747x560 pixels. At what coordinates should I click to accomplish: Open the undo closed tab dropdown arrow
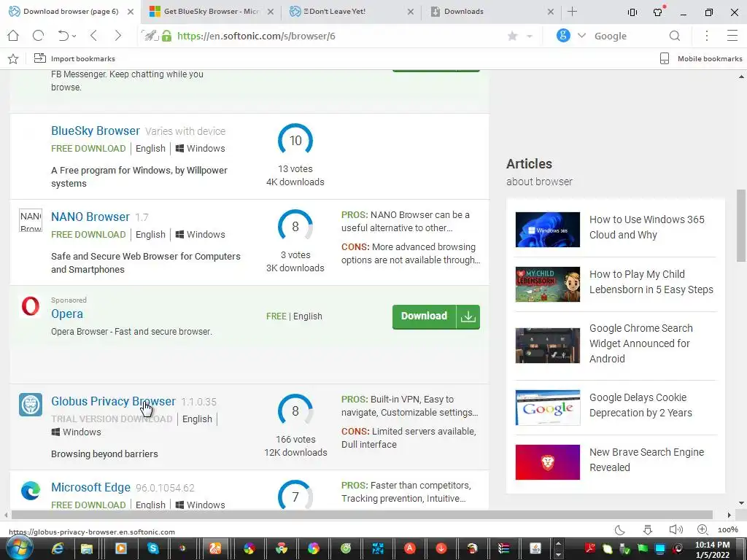[x=75, y=36]
